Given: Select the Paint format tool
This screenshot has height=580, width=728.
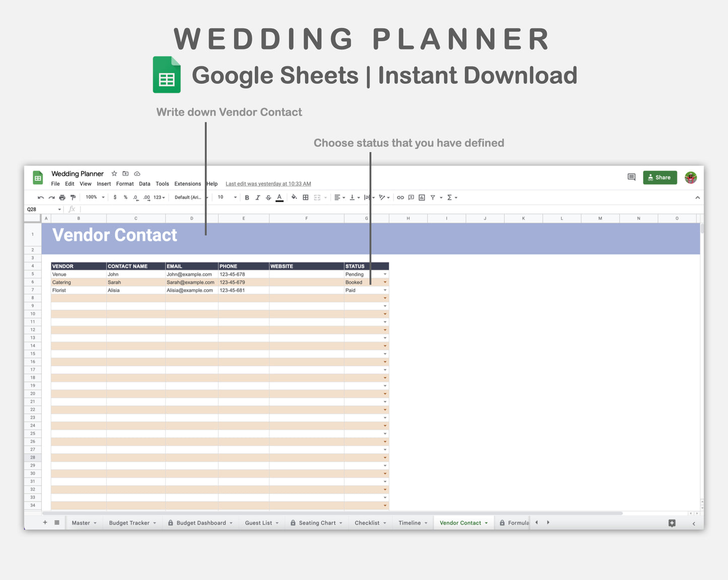Looking at the screenshot, I should pyautogui.click(x=73, y=197).
